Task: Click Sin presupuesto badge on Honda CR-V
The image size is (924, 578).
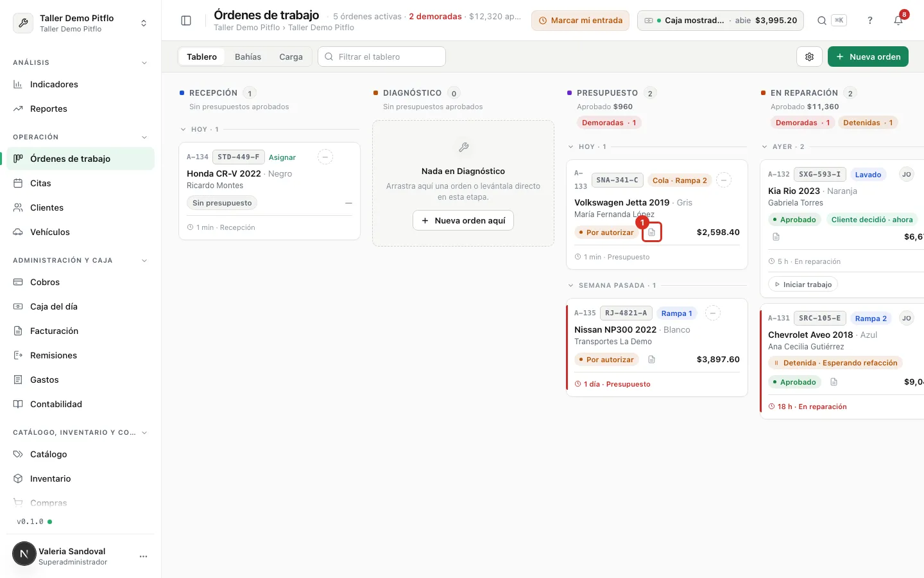Action: point(222,203)
